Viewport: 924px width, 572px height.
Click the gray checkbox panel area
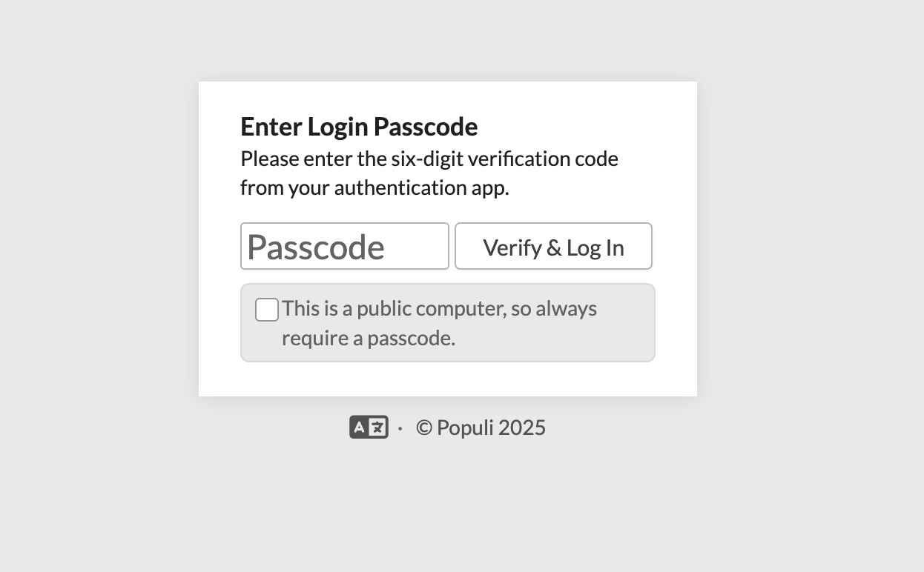(447, 322)
